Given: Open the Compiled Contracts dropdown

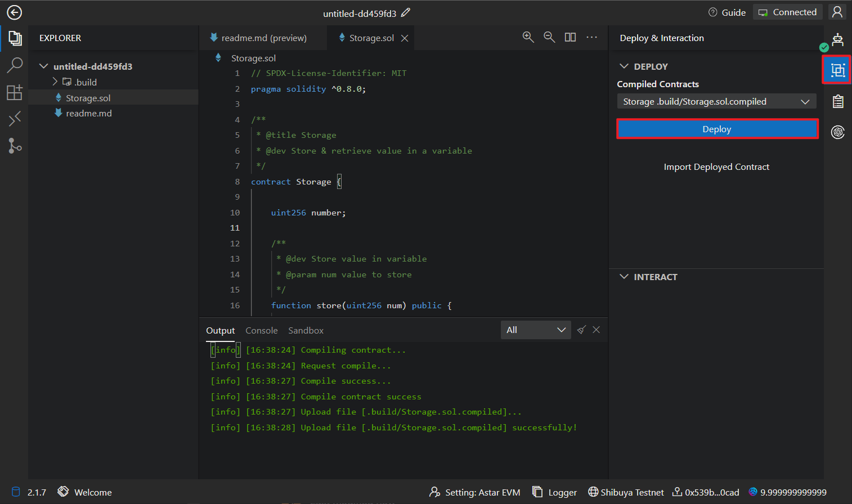Looking at the screenshot, I should [716, 102].
